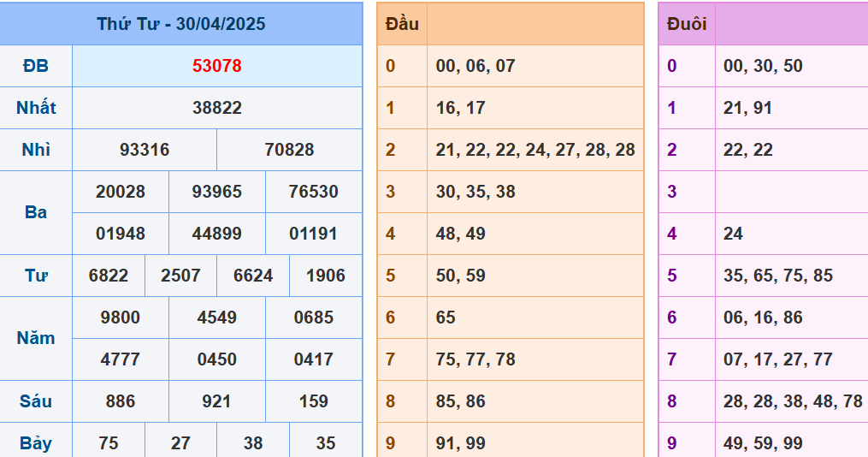This screenshot has height=457, width=868.
Task: Click the Ba row label
Action: click(x=36, y=212)
